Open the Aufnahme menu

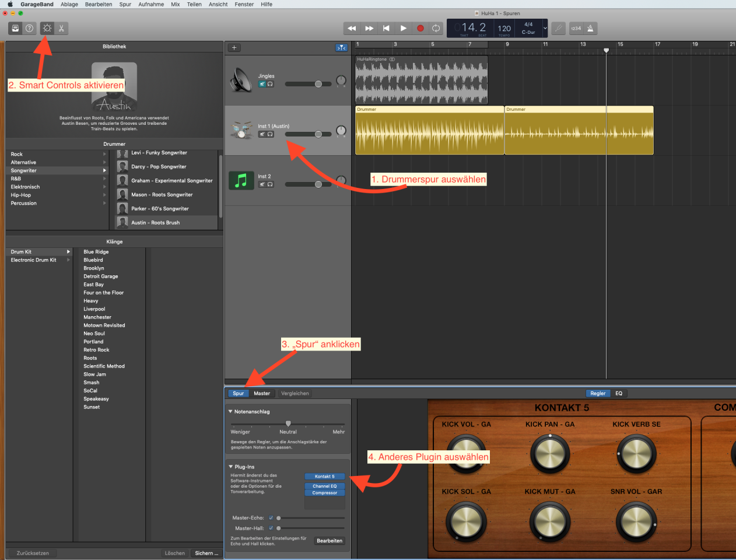coord(151,4)
